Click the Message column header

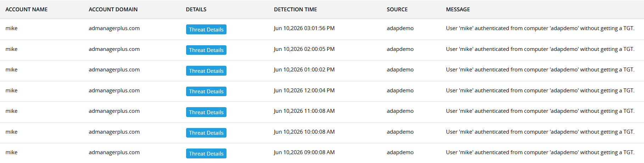458,10
